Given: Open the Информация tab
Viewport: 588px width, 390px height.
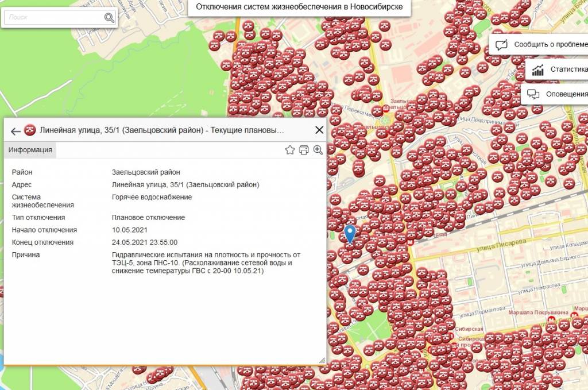Looking at the screenshot, I should (x=30, y=150).
